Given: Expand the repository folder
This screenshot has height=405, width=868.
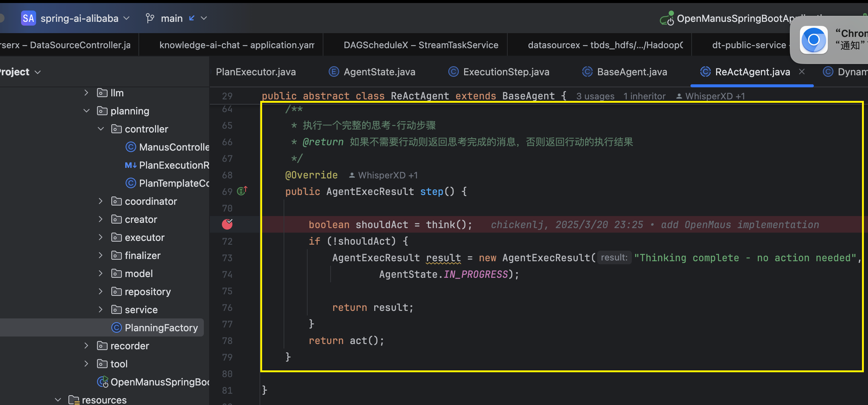Looking at the screenshot, I should (100, 291).
